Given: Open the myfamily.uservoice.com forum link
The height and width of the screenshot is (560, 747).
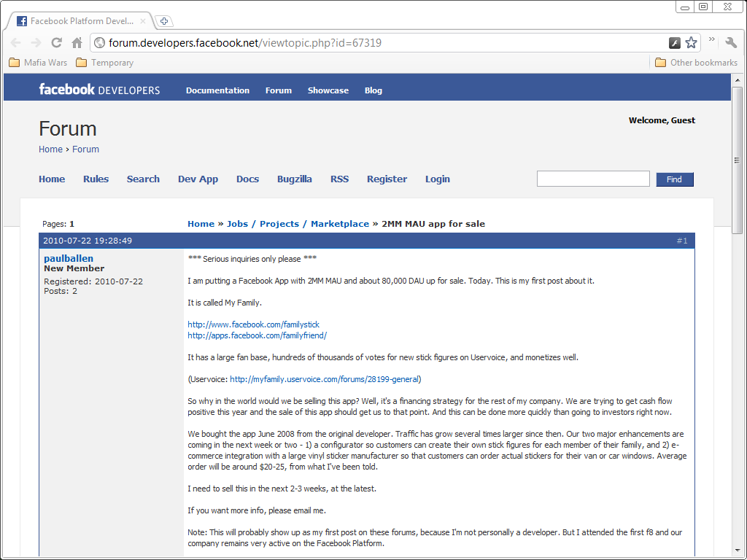Looking at the screenshot, I should point(324,379).
